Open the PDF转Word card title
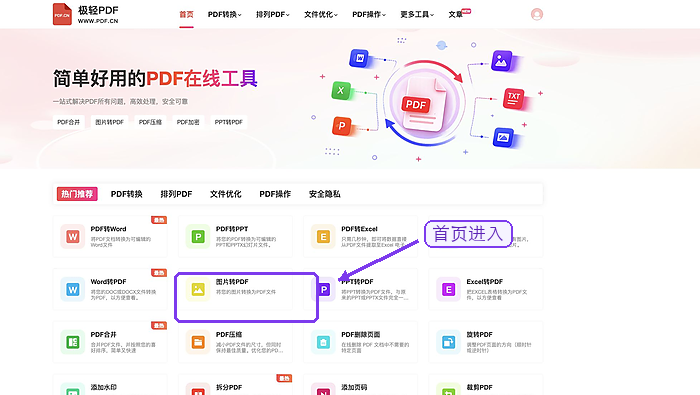This screenshot has width=700, height=395. point(108,229)
